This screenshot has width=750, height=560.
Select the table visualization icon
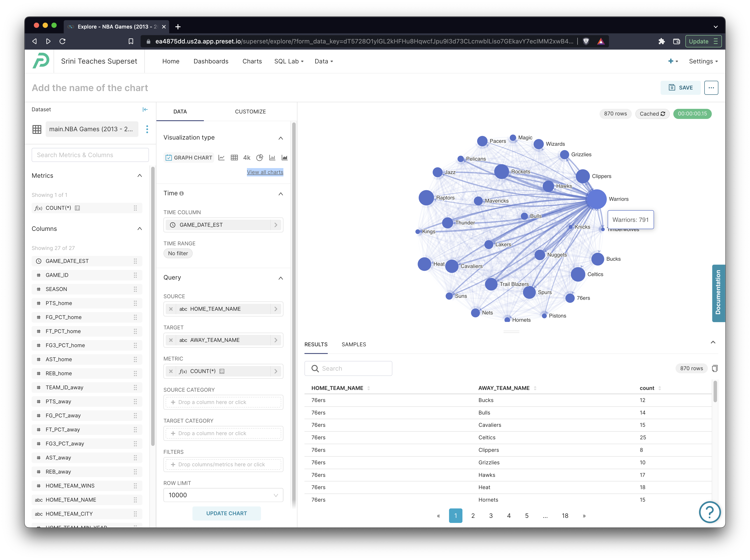pos(234,158)
